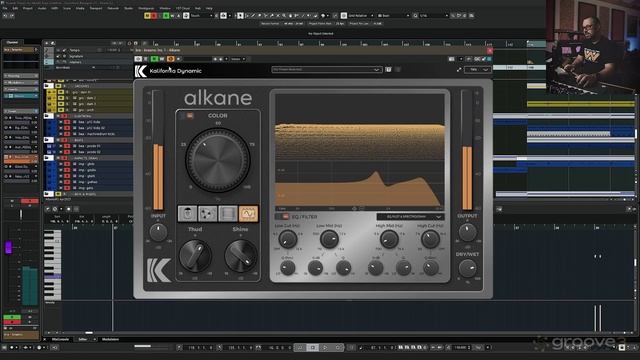The image size is (640, 360).
Task: Click the Low Cut frequency knob
Action: (287, 239)
